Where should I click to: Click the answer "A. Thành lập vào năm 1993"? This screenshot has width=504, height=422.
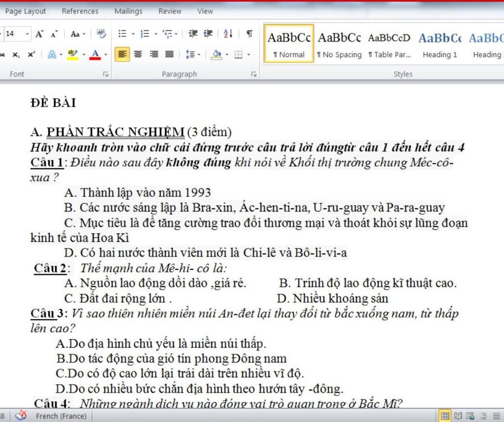point(138,193)
